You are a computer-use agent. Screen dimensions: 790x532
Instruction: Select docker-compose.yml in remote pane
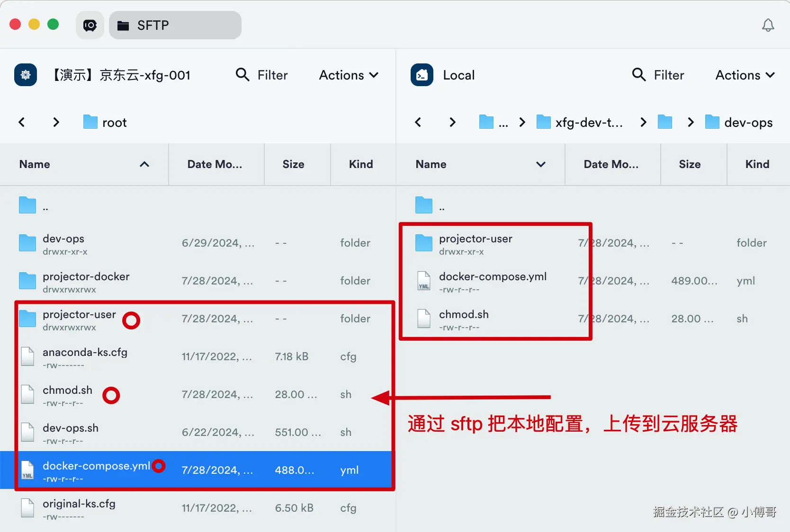197,470
